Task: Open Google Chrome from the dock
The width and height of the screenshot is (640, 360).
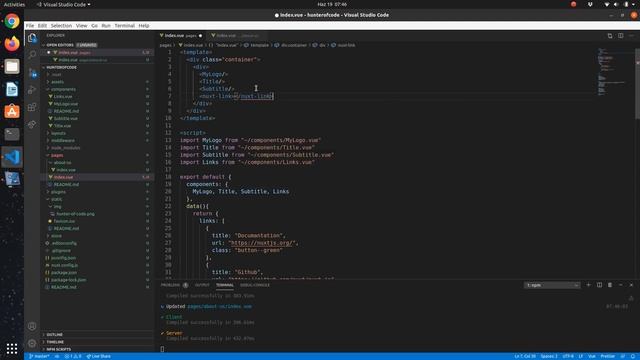Action: coord(12,21)
